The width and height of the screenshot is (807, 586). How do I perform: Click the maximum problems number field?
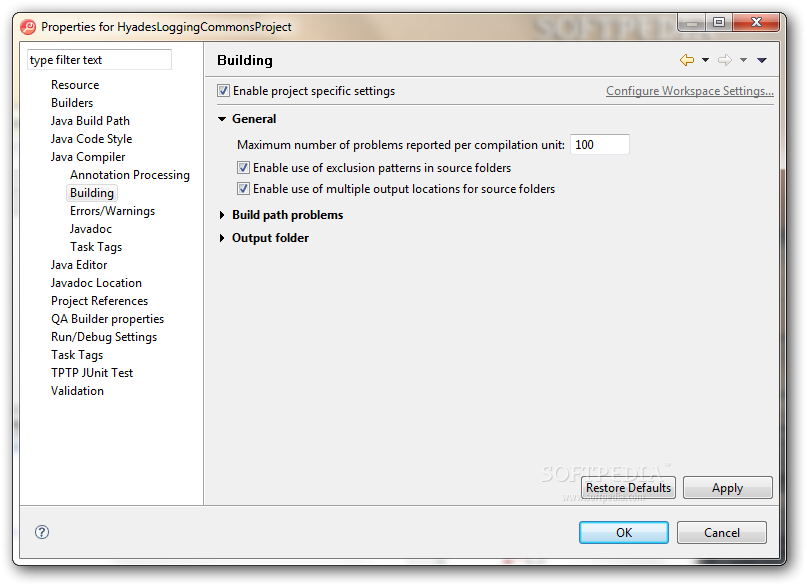(x=600, y=145)
